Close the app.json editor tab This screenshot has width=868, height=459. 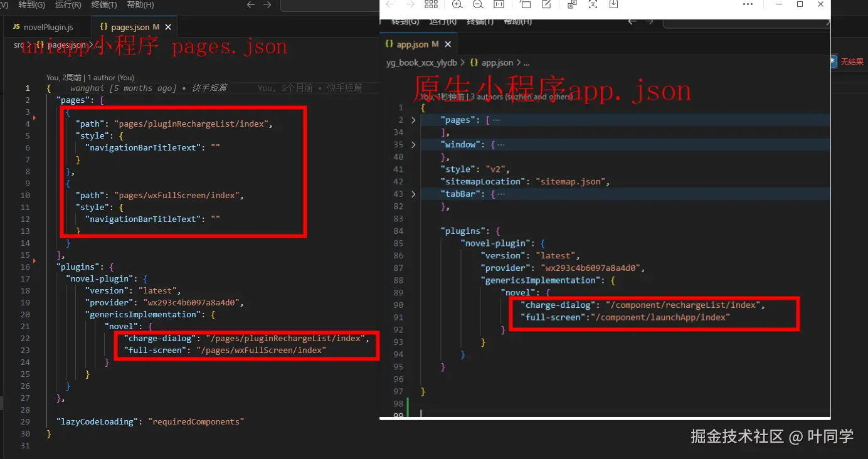(448, 45)
